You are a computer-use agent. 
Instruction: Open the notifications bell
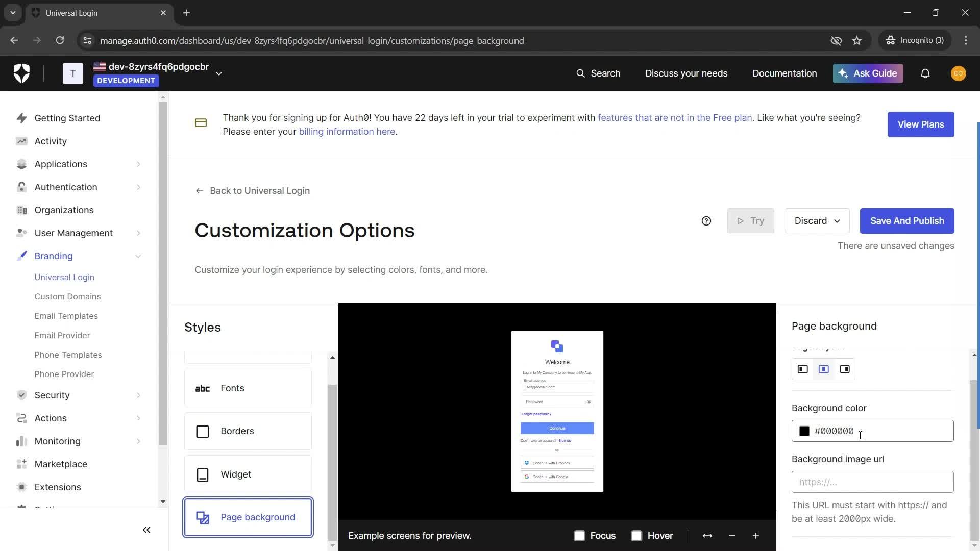tap(925, 73)
